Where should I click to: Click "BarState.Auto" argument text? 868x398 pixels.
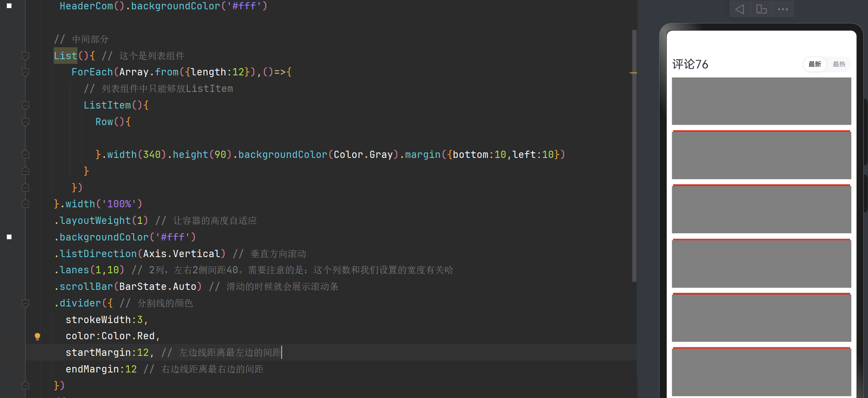(158, 286)
